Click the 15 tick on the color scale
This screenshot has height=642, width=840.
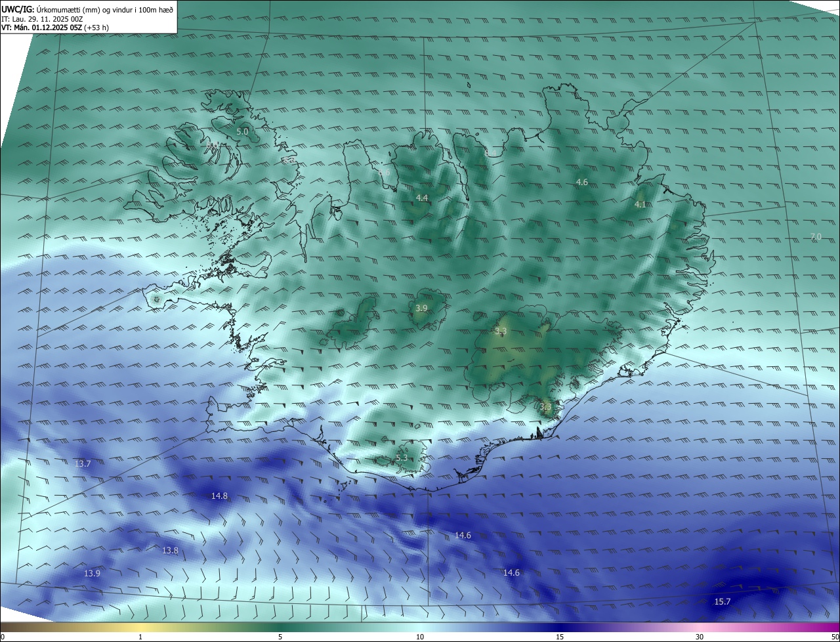tap(560, 637)
